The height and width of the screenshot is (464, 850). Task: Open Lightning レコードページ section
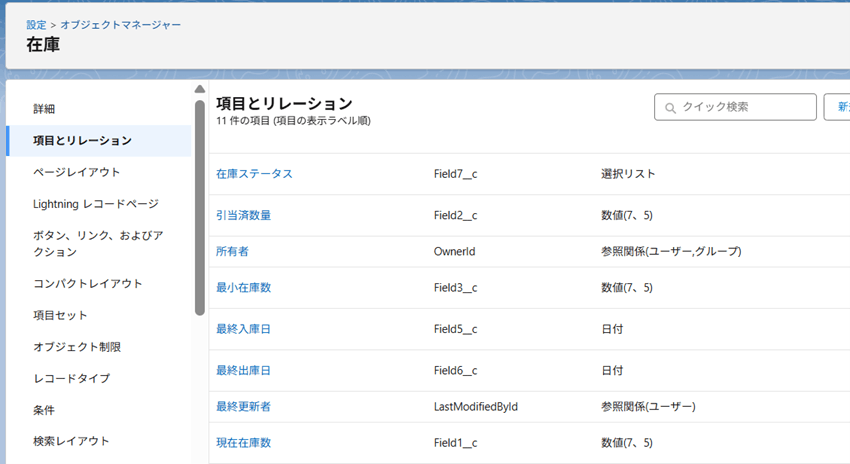[x=95, y=204]
